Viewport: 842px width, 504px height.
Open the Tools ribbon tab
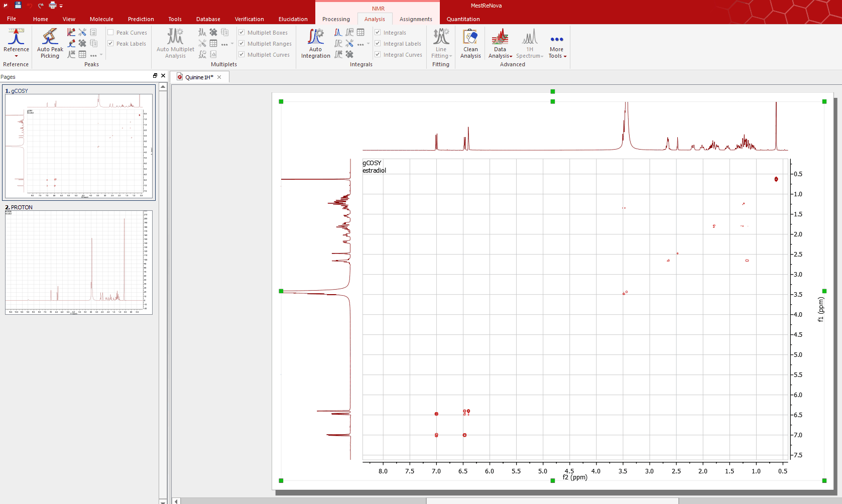tap(175, 19)
